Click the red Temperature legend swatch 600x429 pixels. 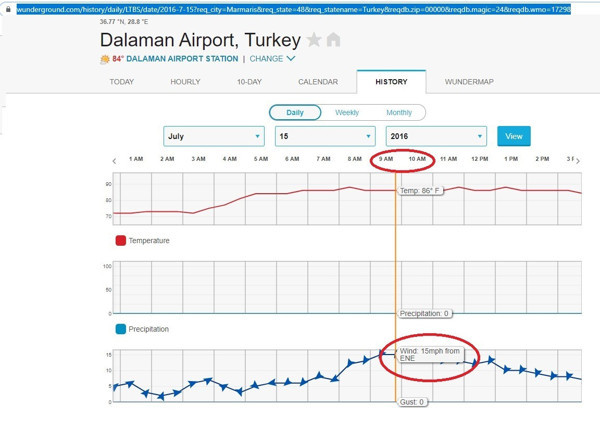[121, 240]
